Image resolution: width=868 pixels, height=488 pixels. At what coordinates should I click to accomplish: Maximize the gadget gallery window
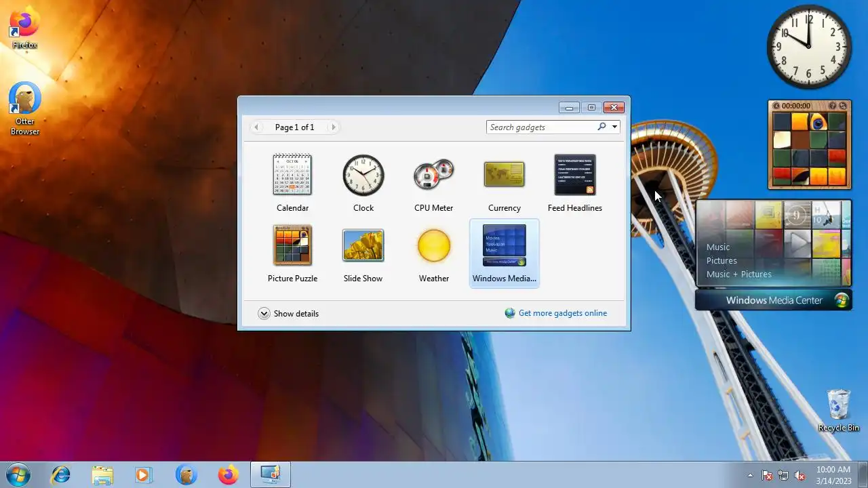(x=591, y=107)
